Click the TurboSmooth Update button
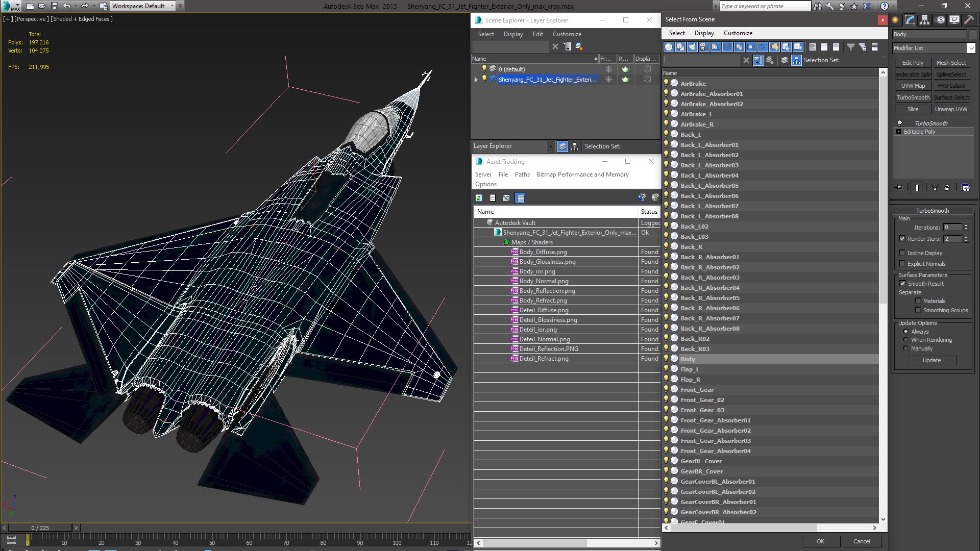This screenshot has height=551, width=980. pos(932,360)
